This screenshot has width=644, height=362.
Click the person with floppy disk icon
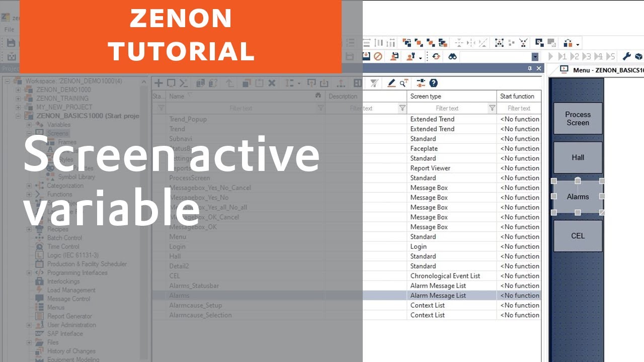[394, 56]
